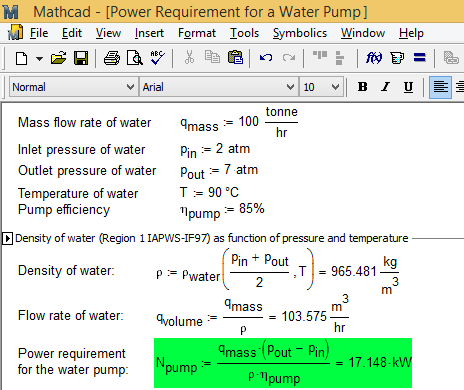Save the worksheet with floppy disk icon
464x390 pixels.
tap(81, 58)
